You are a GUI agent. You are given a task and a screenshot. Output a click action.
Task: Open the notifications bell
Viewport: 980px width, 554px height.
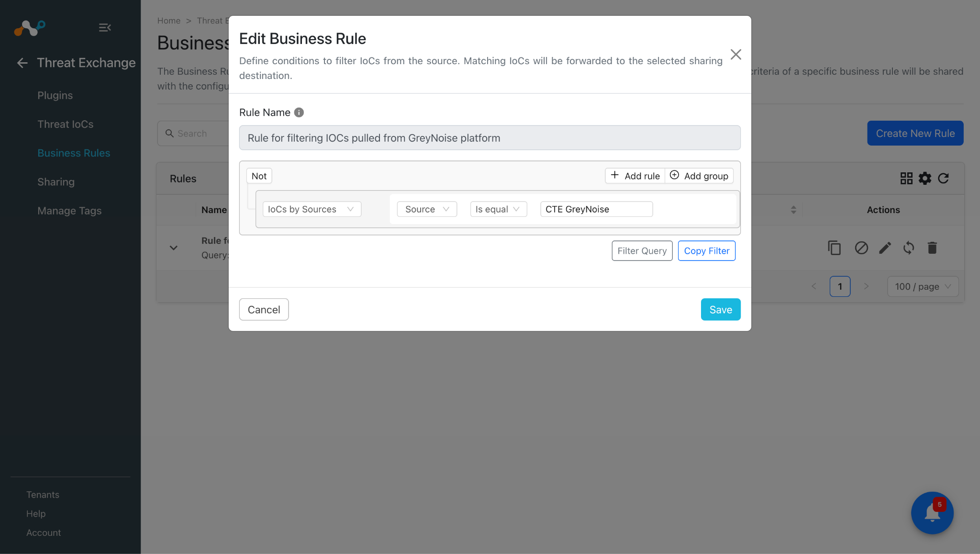[x=932, y=513]
